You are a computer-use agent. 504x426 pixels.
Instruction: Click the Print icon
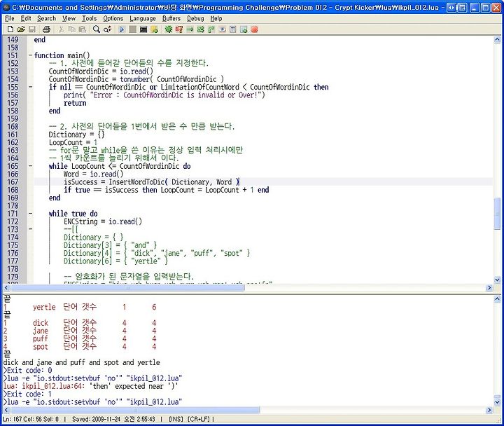(47, 29)
